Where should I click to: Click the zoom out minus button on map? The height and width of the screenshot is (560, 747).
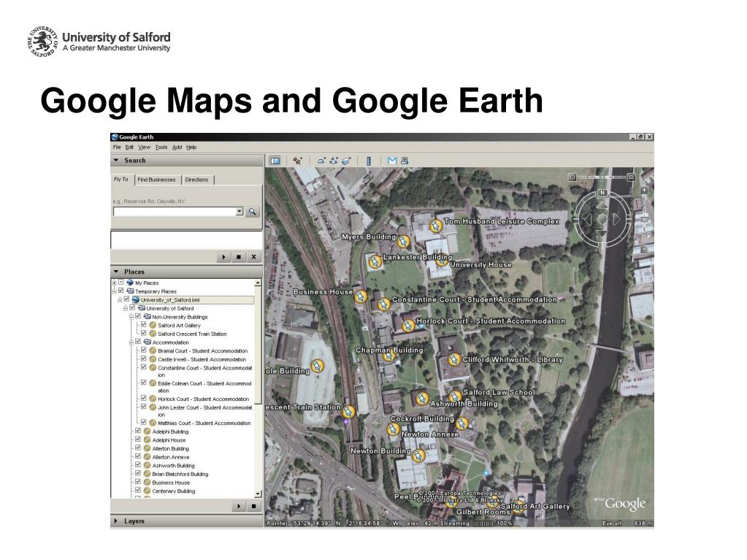click(x=644, y=248)
